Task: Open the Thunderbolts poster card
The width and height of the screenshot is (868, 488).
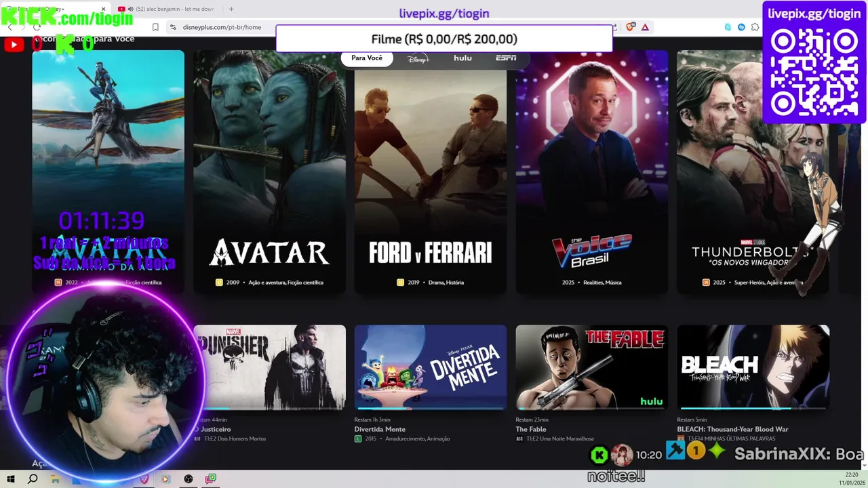Action: (753, 171)
